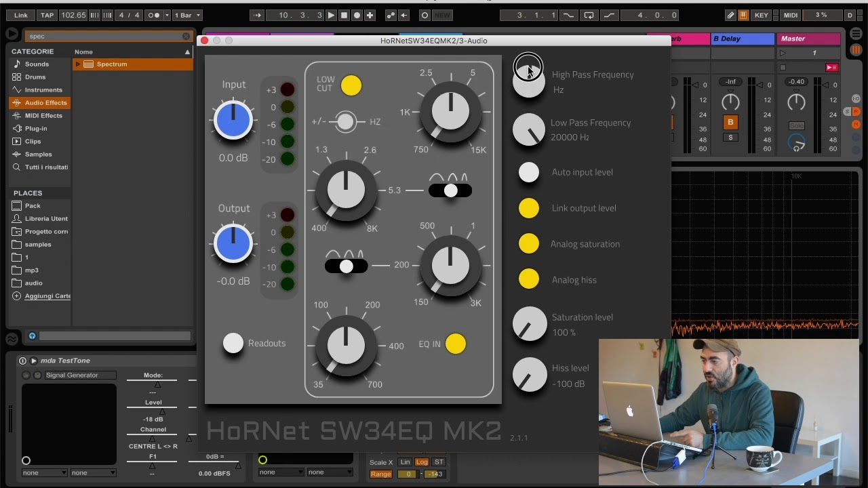Toggle Follow playback arrow button
Viewport: 868px width, 488px height.
tap(257, 15)
